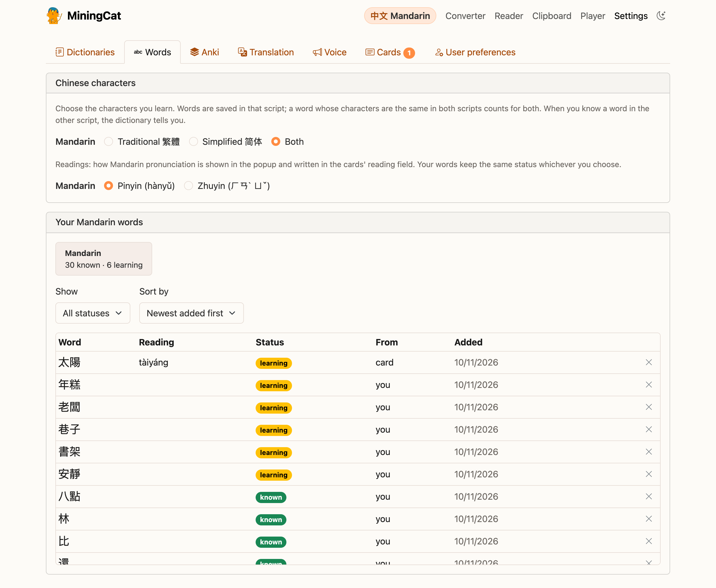
Task: Click the "card" source for 太陽
Action: tap(385, 362)
